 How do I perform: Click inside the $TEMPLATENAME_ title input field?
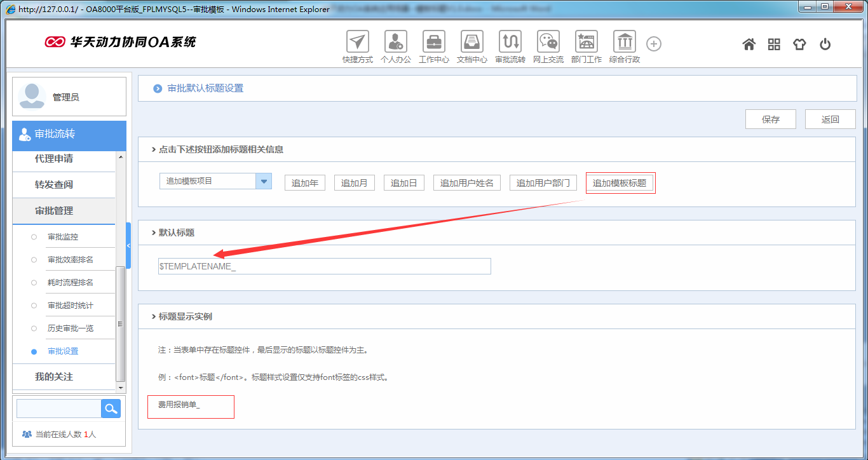click(324, 266)
